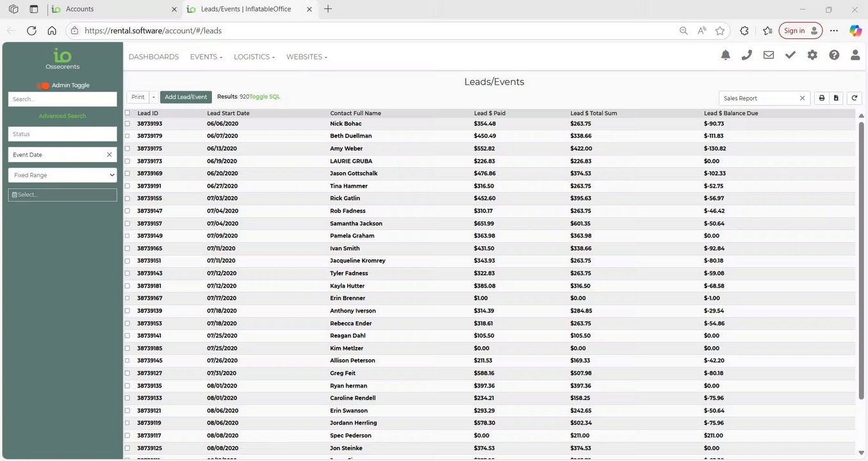Go back with the browser back arrow

tap(12, 30)
